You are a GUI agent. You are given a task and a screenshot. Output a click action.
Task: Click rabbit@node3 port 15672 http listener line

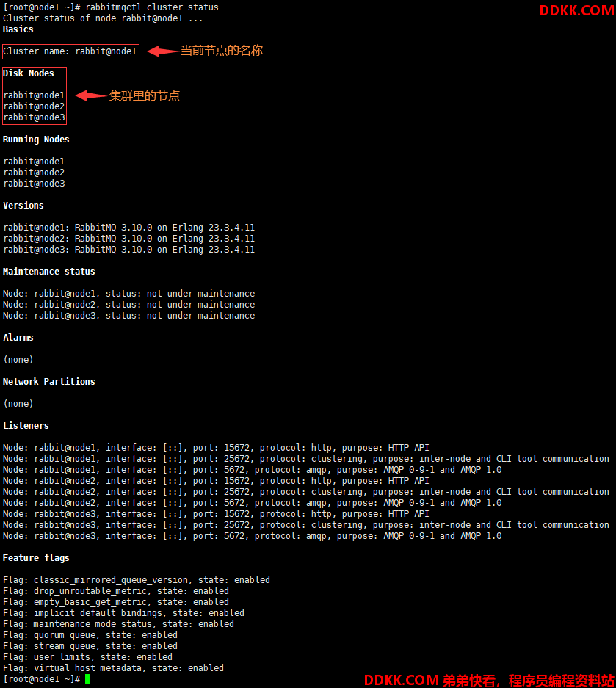216,514
